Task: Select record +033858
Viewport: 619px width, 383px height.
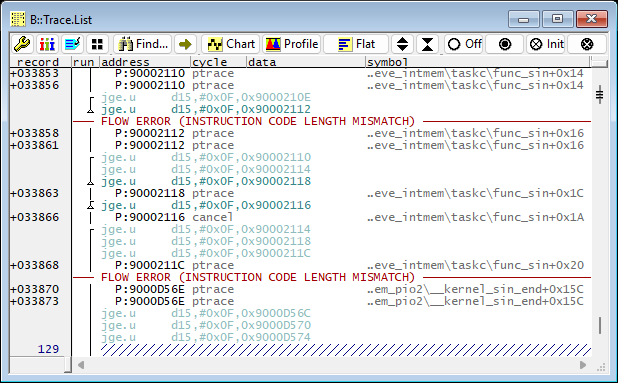Action: click(35, 133)
